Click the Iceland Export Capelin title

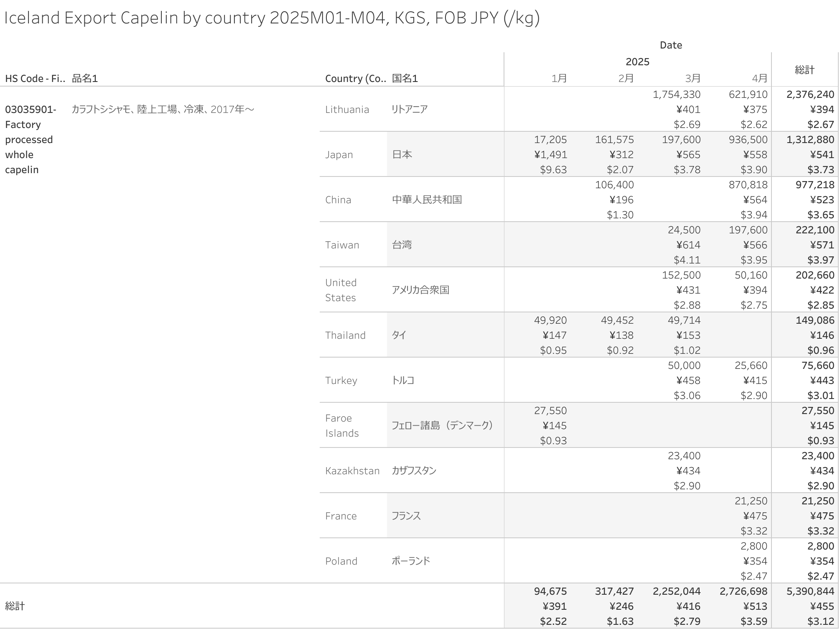272,18
